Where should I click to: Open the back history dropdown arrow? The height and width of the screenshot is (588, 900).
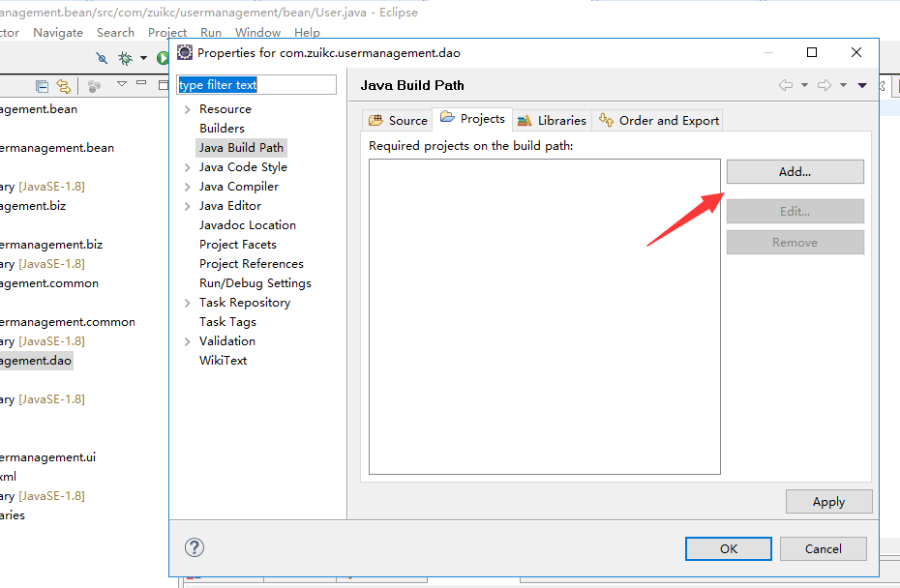click(x=805, y=85)
